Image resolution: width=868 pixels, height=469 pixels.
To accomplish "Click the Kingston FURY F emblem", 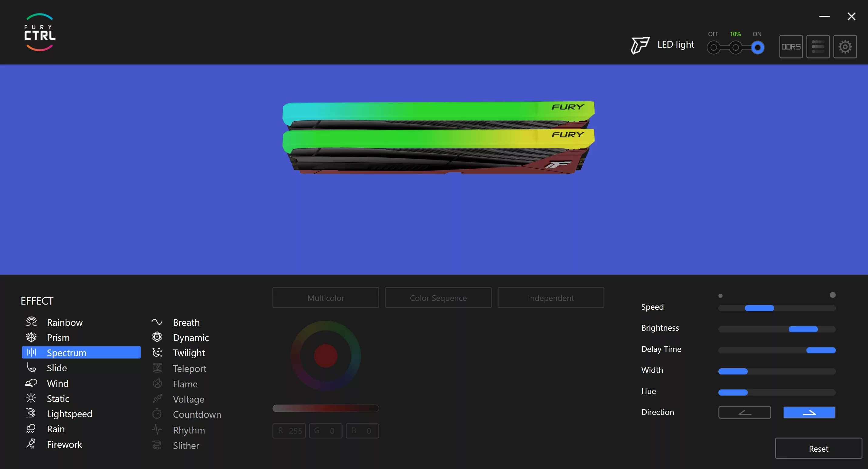I will (640, 45).
